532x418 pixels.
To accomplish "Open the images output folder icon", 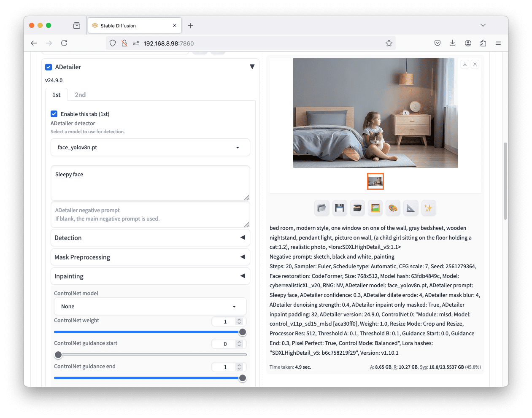I will tap(322, 208).
